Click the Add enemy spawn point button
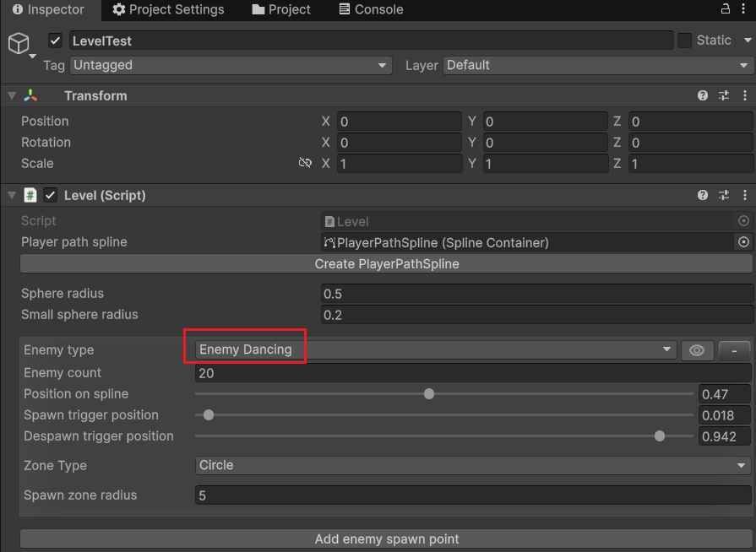Viewport: 756px width, 552px height. click(386, 538)
